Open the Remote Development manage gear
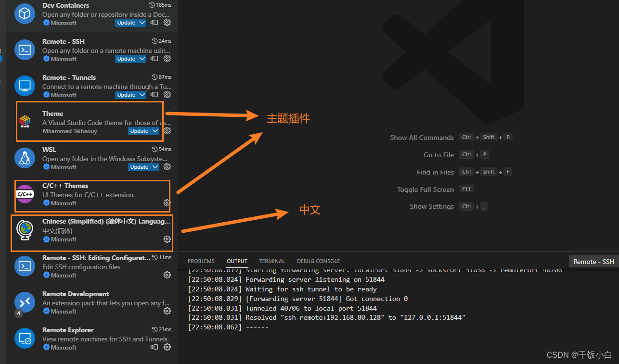Image resolution: width=619 pixels, height=364 pixels. [x=167, y=311]
